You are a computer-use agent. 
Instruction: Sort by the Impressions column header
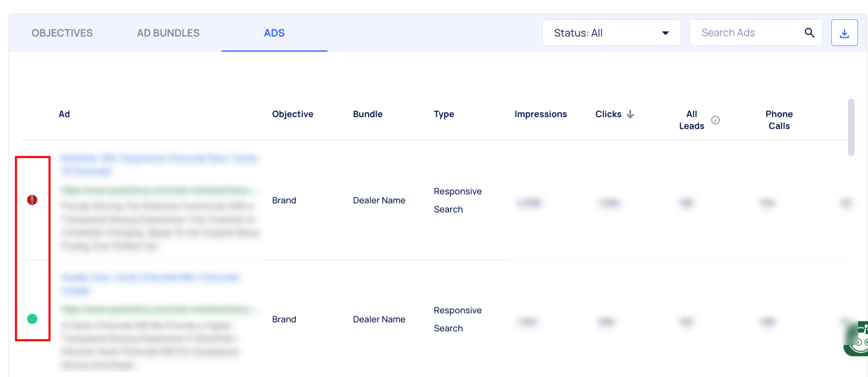coord(541,114)
